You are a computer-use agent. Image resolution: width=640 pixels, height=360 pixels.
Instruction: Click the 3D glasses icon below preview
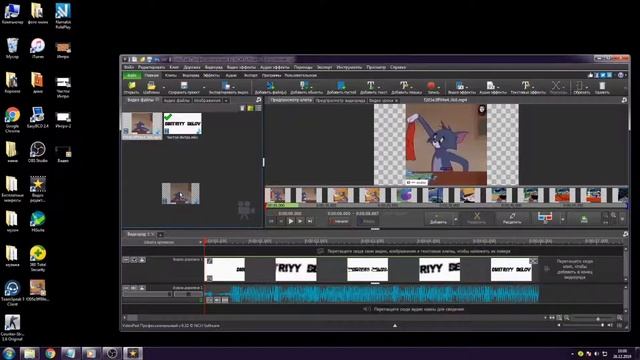[545, 217]
